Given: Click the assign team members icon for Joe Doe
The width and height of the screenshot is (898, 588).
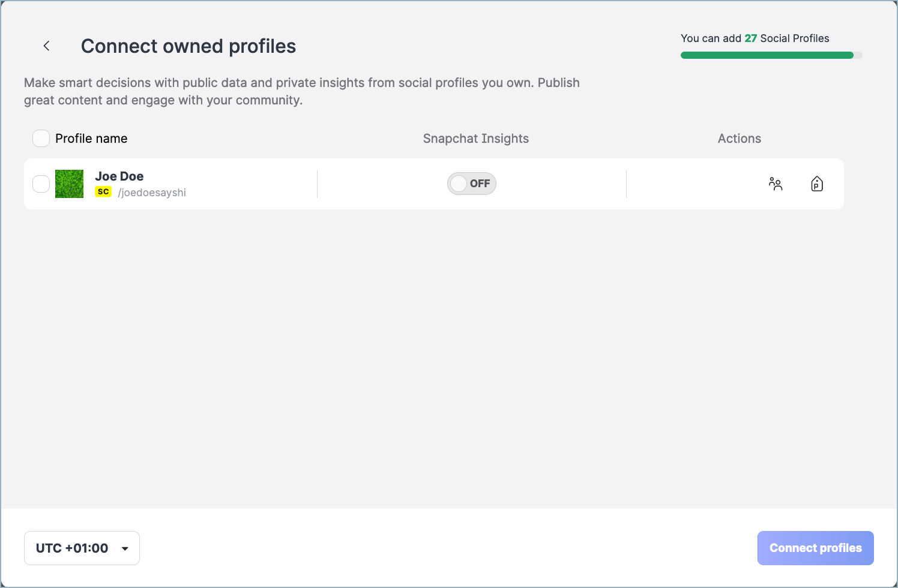Looking at the screenshot, I should [x=776, y=184].
